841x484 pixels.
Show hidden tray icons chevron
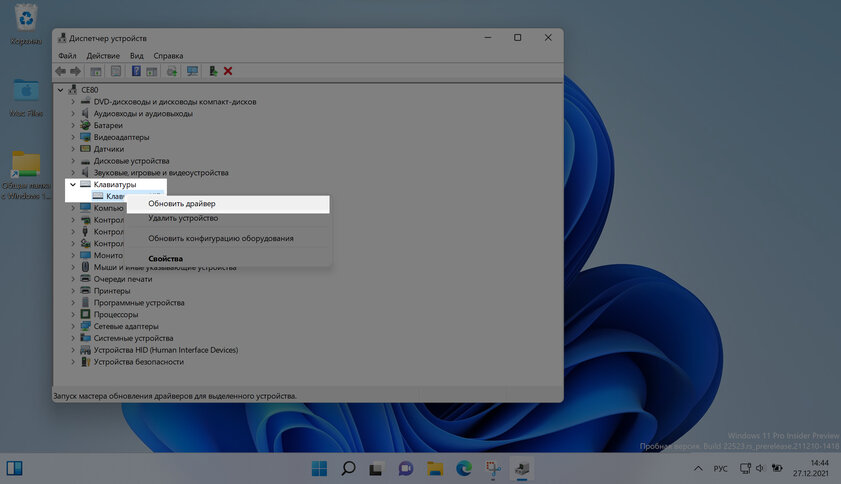tap(698, 468)
